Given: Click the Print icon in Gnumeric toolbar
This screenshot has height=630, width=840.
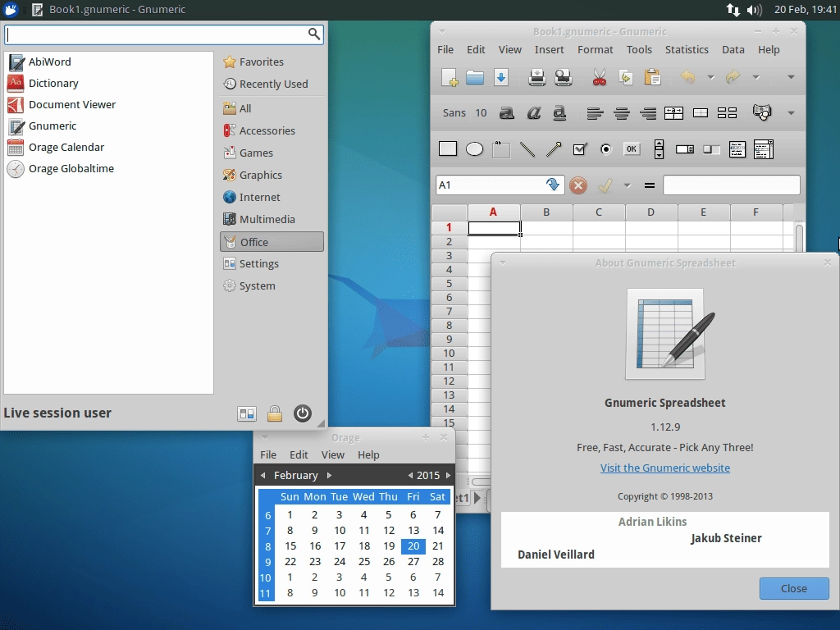Looking at the screenshot, I should click(536, 77).
